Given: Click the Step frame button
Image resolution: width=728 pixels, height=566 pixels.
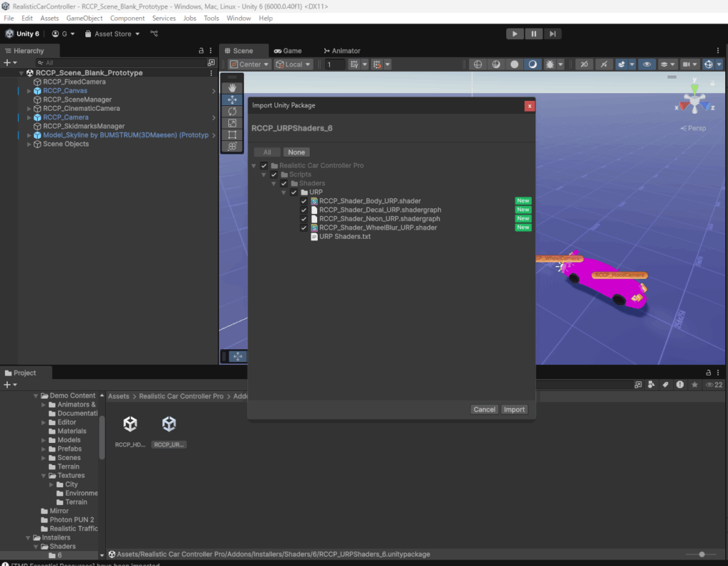Looking at the screenshot, I should [x=552, y=34].
